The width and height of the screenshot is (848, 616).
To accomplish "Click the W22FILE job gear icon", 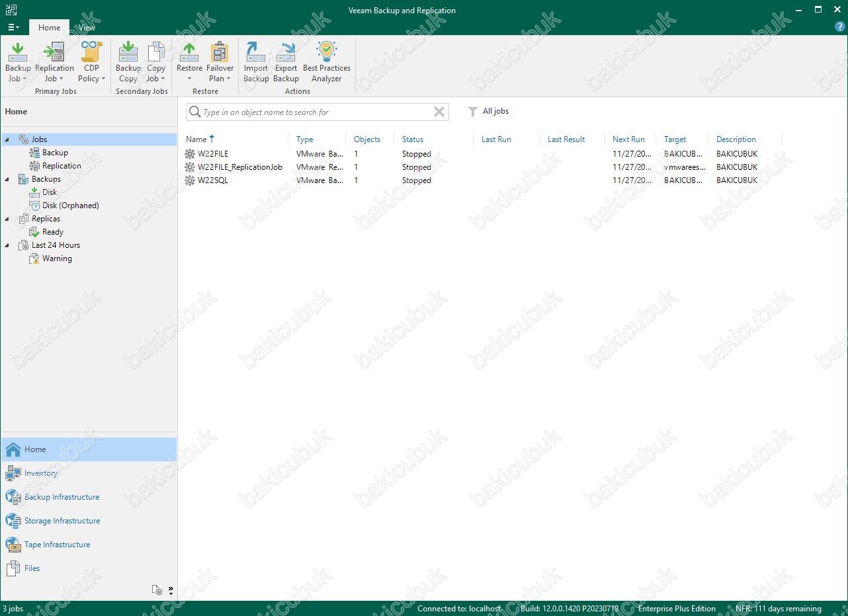I will coord(190,154).
